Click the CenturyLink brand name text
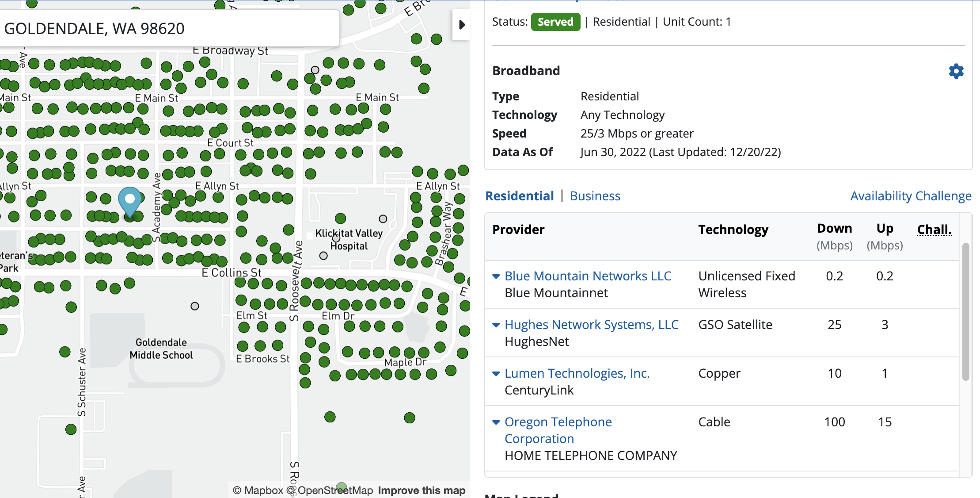 click(539, 390)
